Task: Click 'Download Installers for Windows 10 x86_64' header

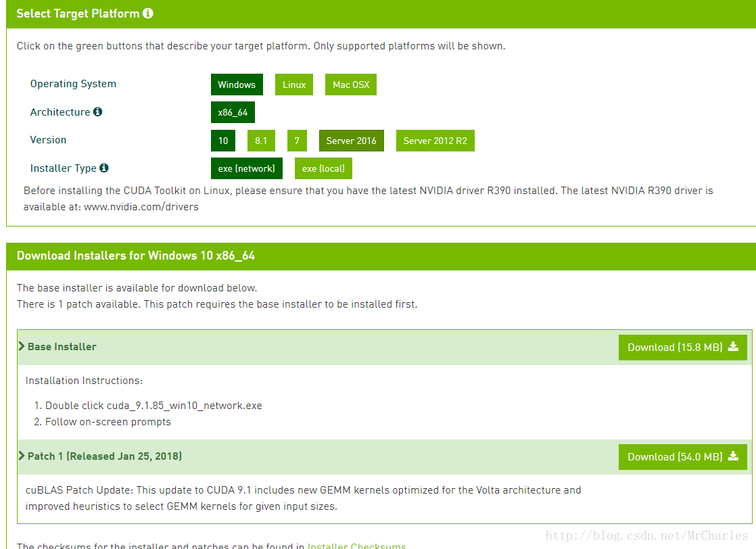Action: [x=136, y=256]
